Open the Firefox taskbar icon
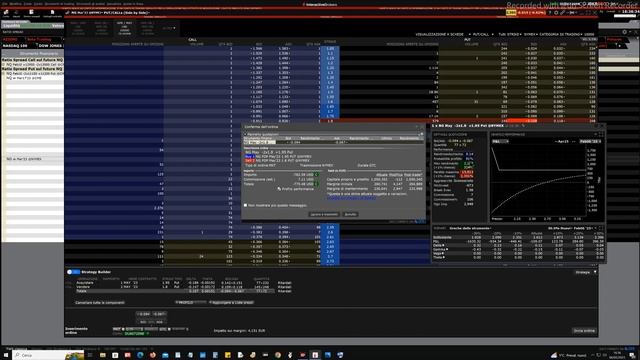Viewport: 640px width, 360px height. click(x=153, y=355)
